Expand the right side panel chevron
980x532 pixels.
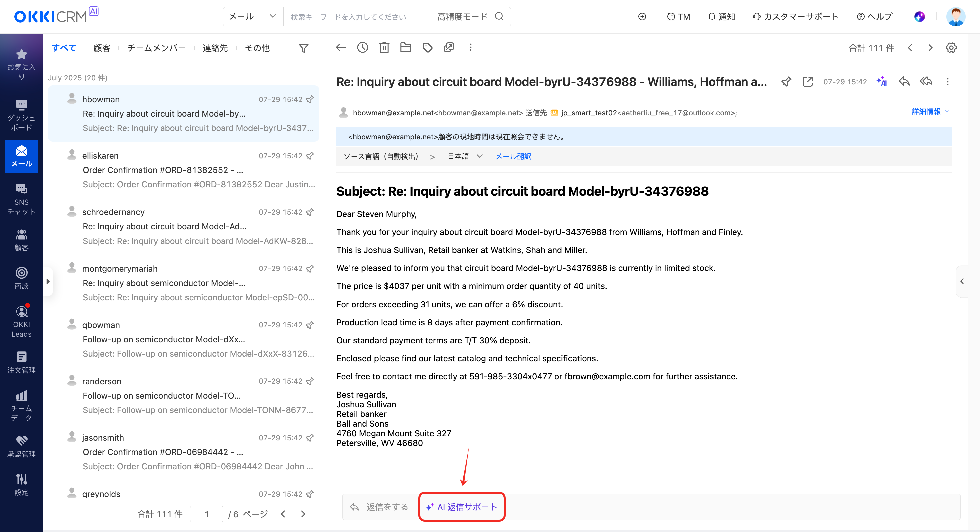pos(962,281)
